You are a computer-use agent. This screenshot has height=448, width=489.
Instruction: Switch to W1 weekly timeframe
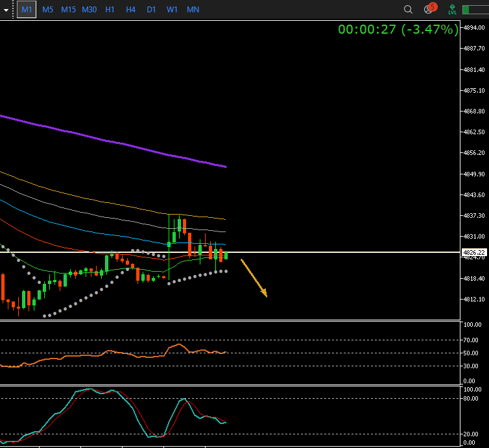click(x=172, y=10)
